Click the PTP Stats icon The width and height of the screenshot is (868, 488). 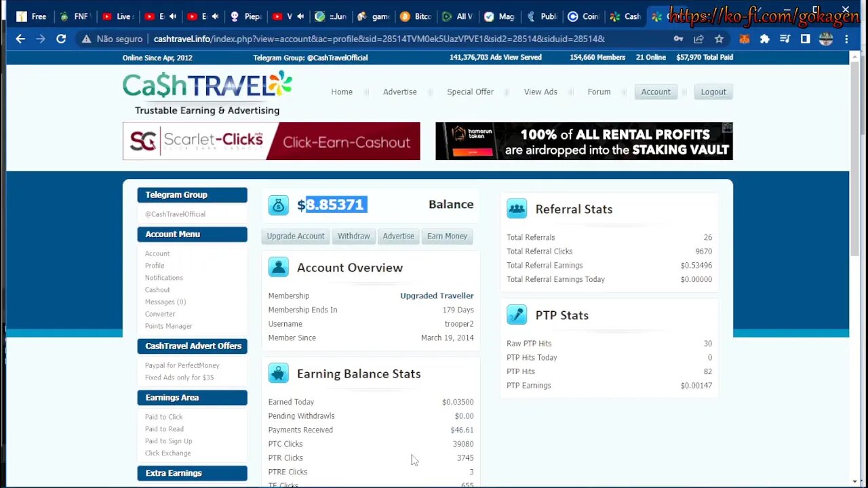point(517,315)
